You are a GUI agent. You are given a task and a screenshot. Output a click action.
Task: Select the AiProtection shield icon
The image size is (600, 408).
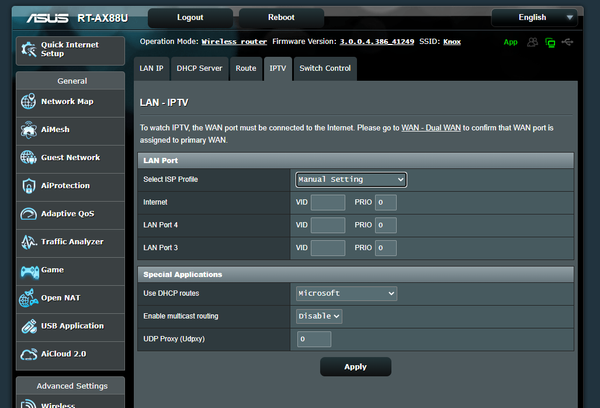[x=28, y=186]
